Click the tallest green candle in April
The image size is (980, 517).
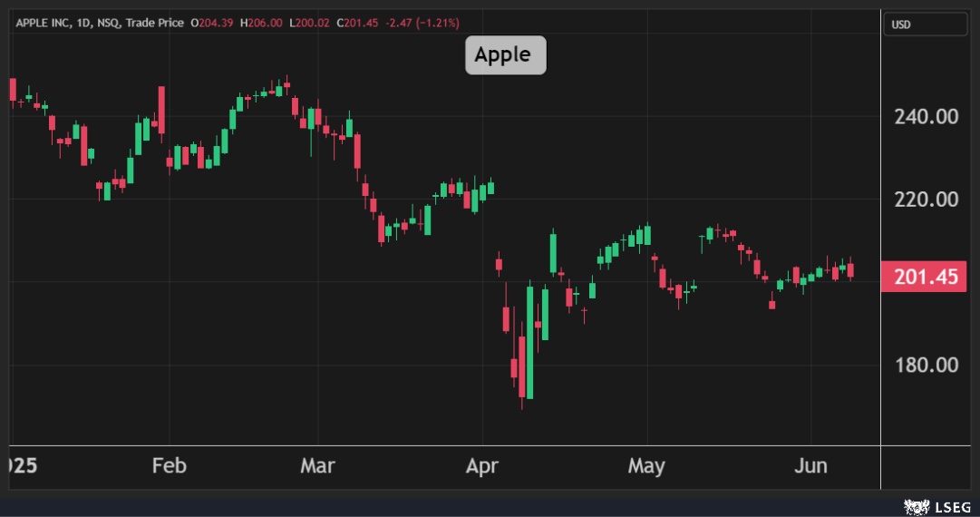click(x=529, y=343)
